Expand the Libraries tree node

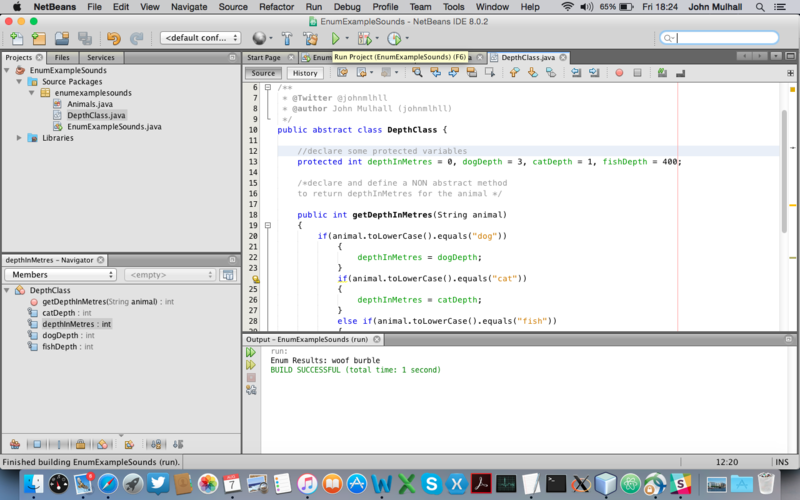point(20,138)
